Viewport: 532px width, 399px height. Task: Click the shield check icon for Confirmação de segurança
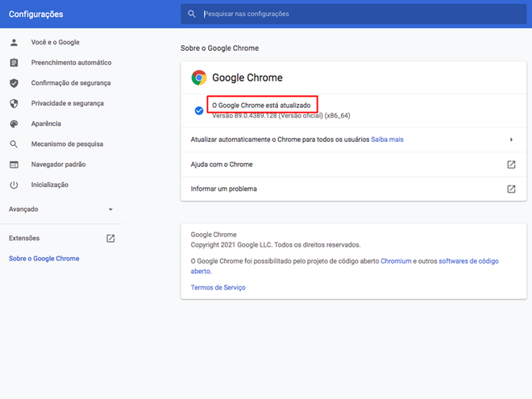(14, 83)
